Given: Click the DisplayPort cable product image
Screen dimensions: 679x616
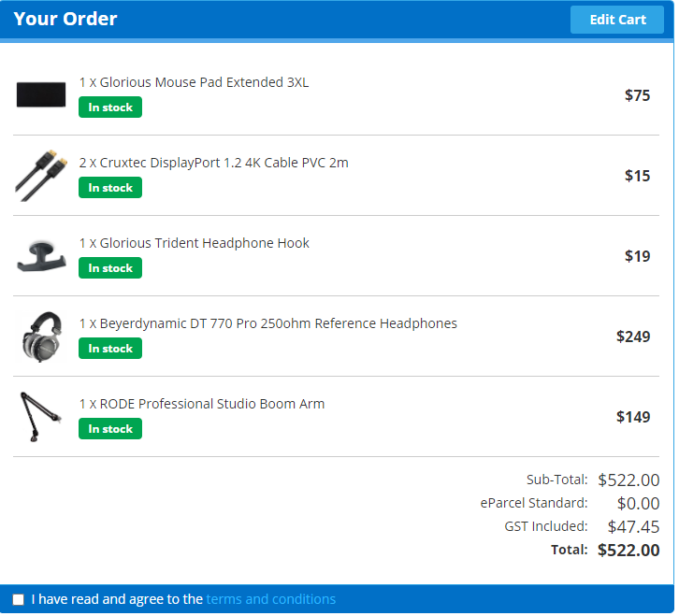Looking at the screenshot, I should [41, 176].
